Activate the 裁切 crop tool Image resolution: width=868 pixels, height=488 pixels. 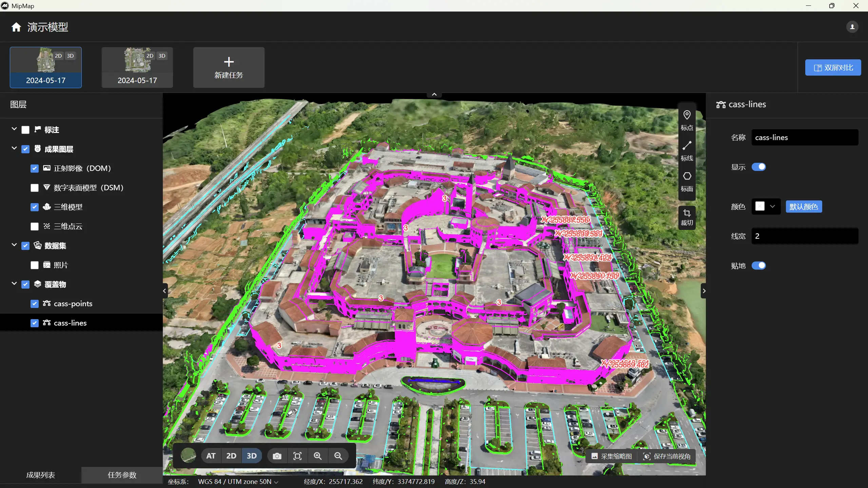click(687, 217)
